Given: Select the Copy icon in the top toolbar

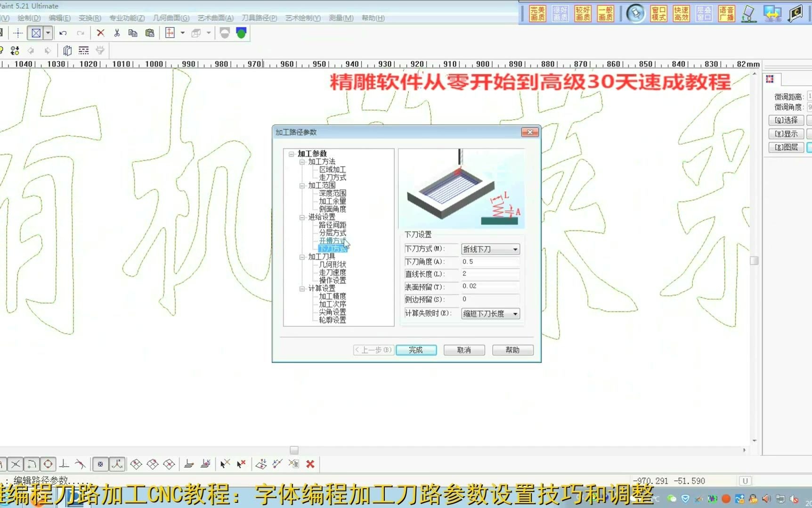Looking at the screenshot, I should coord(133,33).
